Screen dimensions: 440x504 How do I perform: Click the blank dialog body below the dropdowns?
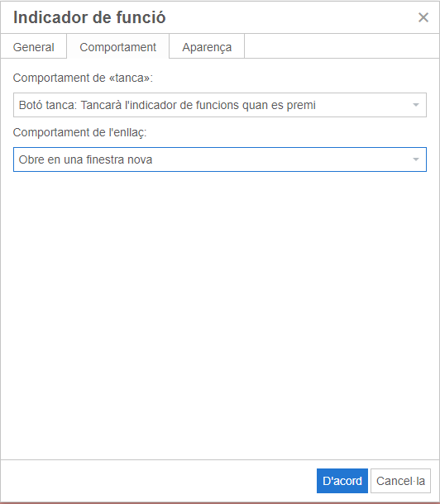point(220,315)
